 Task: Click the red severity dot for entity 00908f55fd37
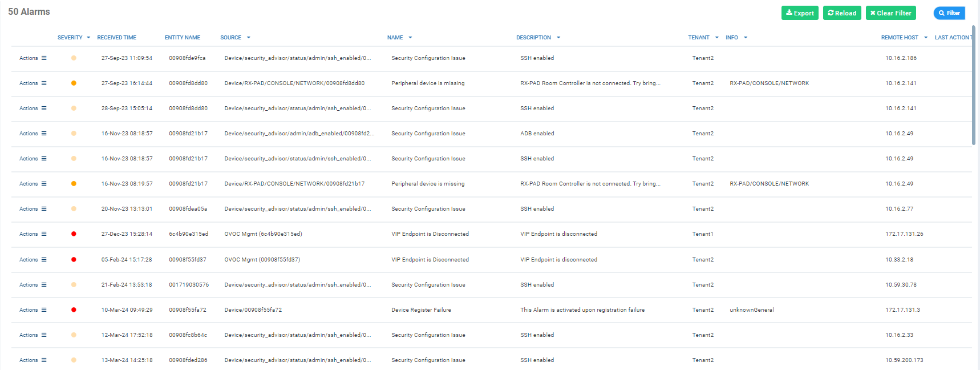[x=74, y=260]
